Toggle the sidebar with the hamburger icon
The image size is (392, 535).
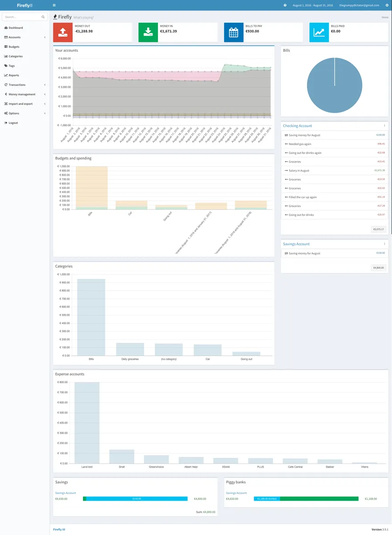(x=54, y=5)
